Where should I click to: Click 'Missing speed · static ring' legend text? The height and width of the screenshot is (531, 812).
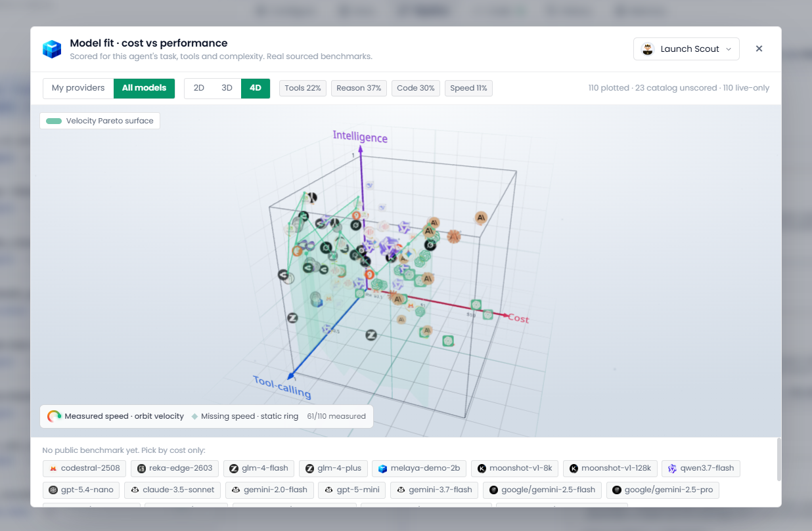tap(250, 416)
